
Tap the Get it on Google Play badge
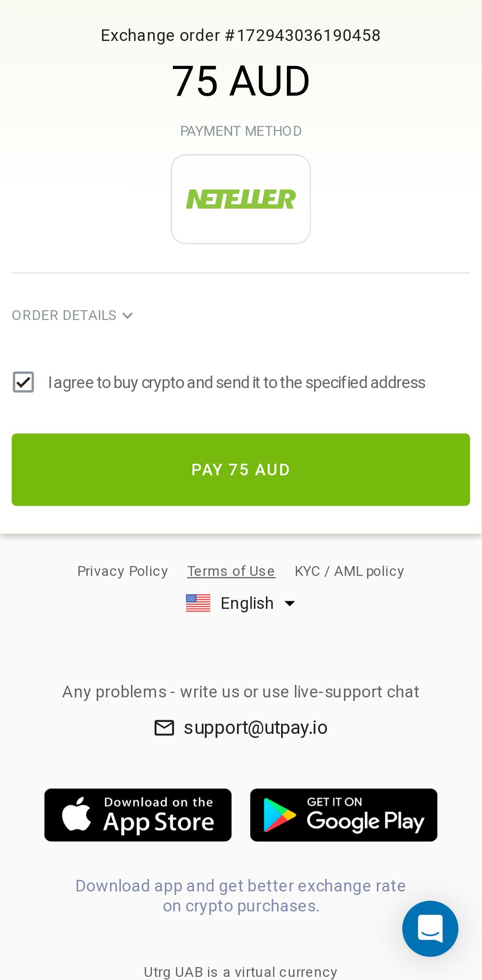point(343,815)
